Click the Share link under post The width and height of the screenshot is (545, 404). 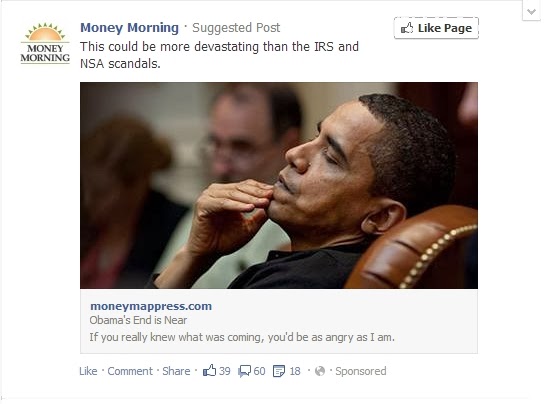click(x=176, y=371)
